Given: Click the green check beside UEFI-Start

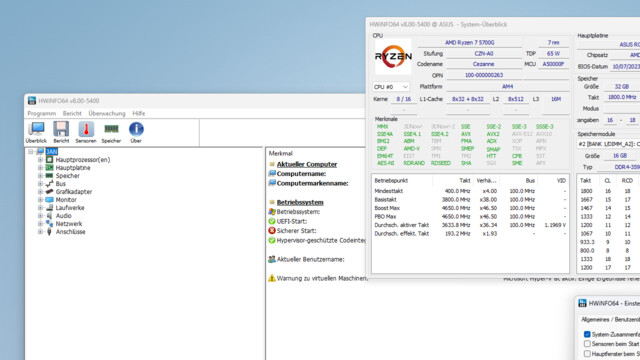Looking at the screenshot, I should (x=272, y=221).
